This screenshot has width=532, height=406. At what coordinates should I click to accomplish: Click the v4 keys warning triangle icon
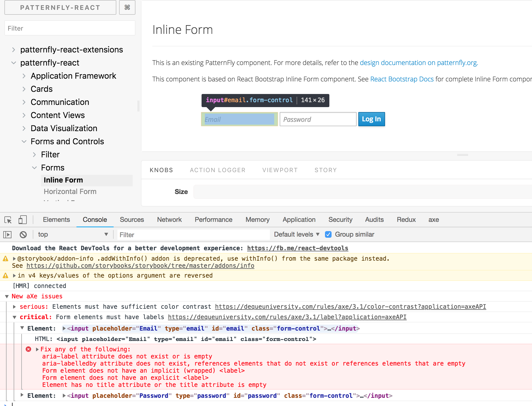coord(5,275)
